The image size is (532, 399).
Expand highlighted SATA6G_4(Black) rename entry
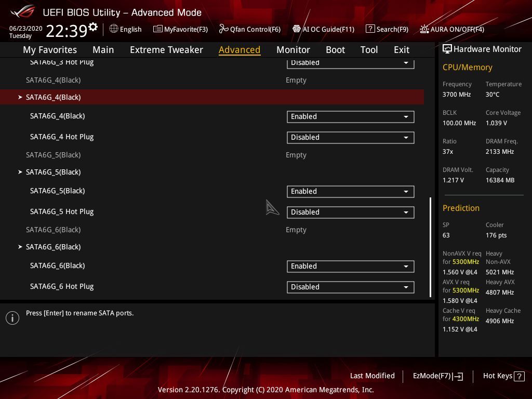(x=212, y=97)
